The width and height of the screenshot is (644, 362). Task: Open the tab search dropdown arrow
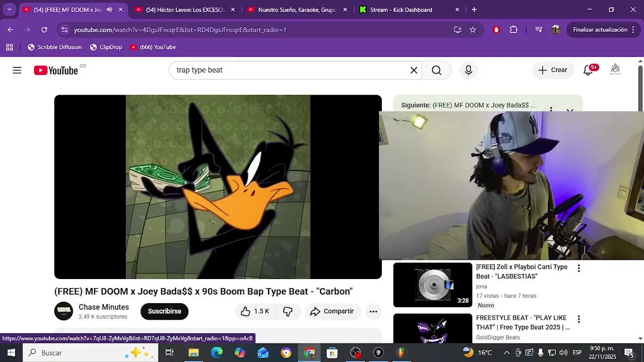tap(9, 10)
